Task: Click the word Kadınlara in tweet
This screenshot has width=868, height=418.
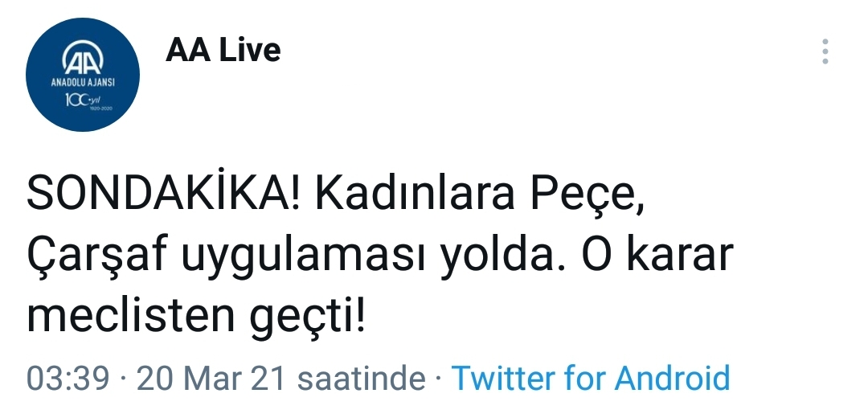Action: point(416,195)
